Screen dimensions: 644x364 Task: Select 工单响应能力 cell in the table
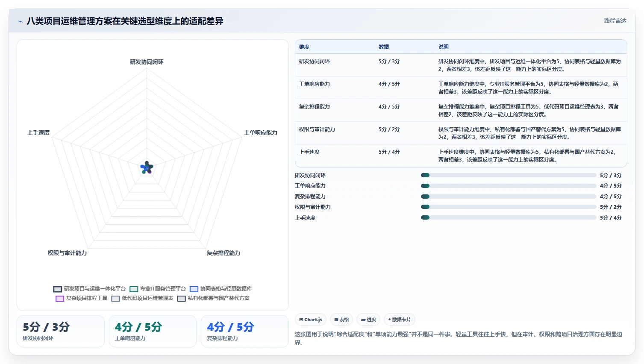click(315, 84)
